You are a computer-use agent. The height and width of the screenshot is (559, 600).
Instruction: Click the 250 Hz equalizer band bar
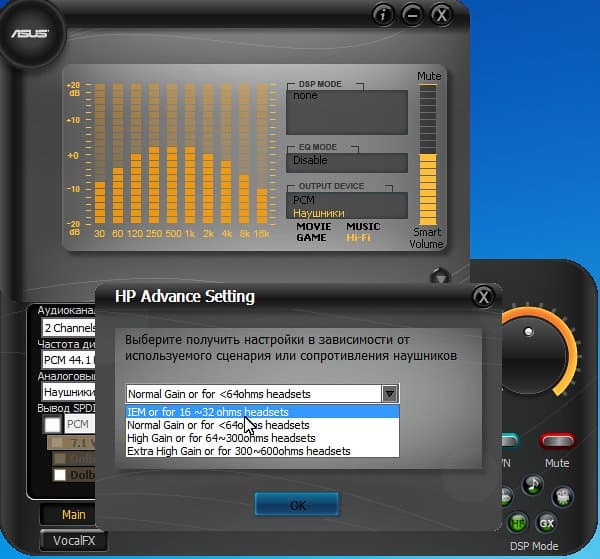[154, 154]
